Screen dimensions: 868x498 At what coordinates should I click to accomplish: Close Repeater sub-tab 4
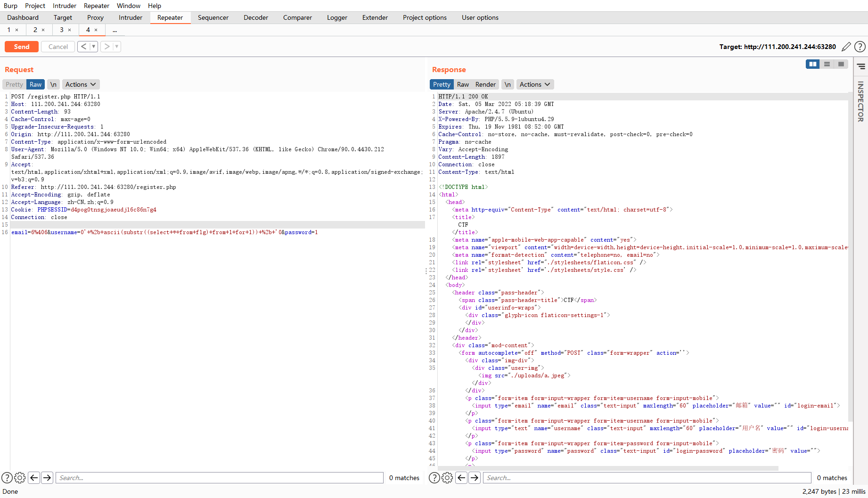click(96, 30)
